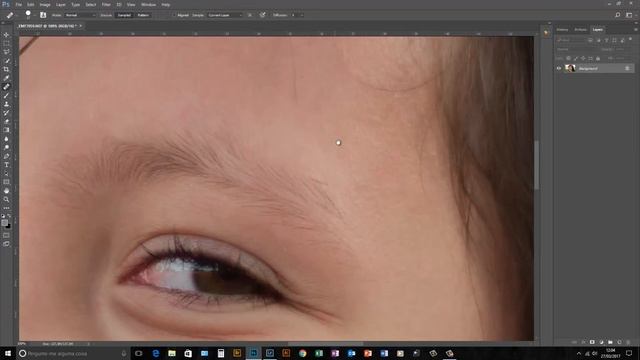Open the Window menu

point(149,4)
